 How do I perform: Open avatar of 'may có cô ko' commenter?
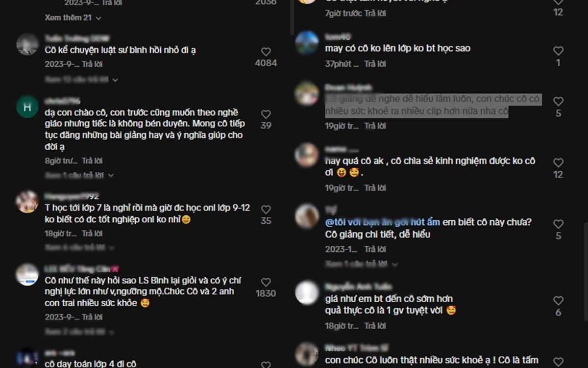click(307, 43)
